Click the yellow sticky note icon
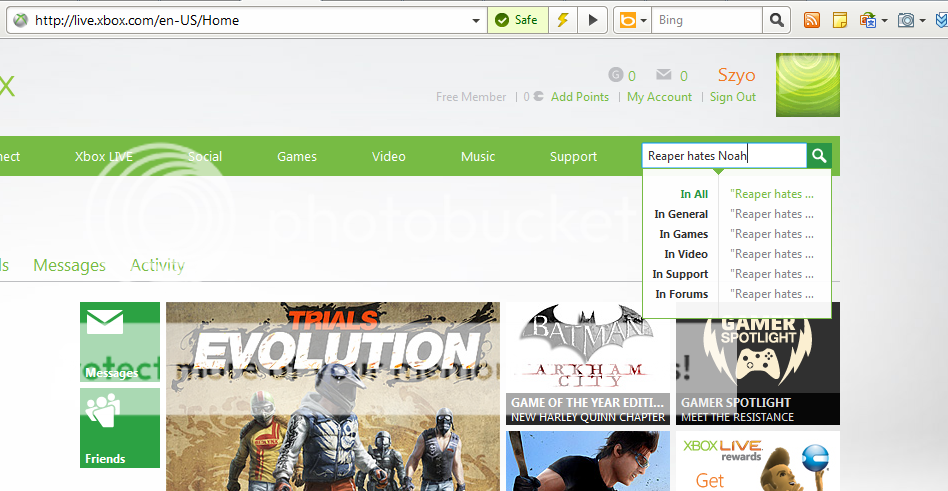 click(x=840, y=20)
